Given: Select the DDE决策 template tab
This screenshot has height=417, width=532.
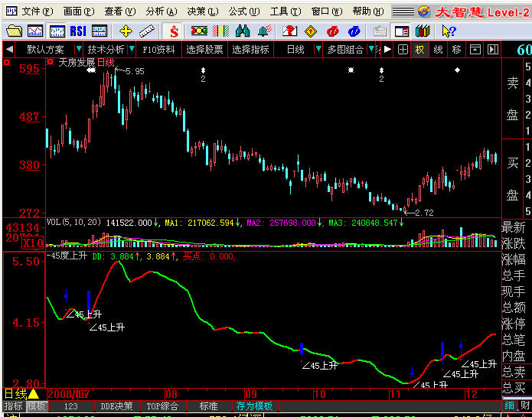Looking at the screenshot, I should pyautogui.click(x=116, y=406).
